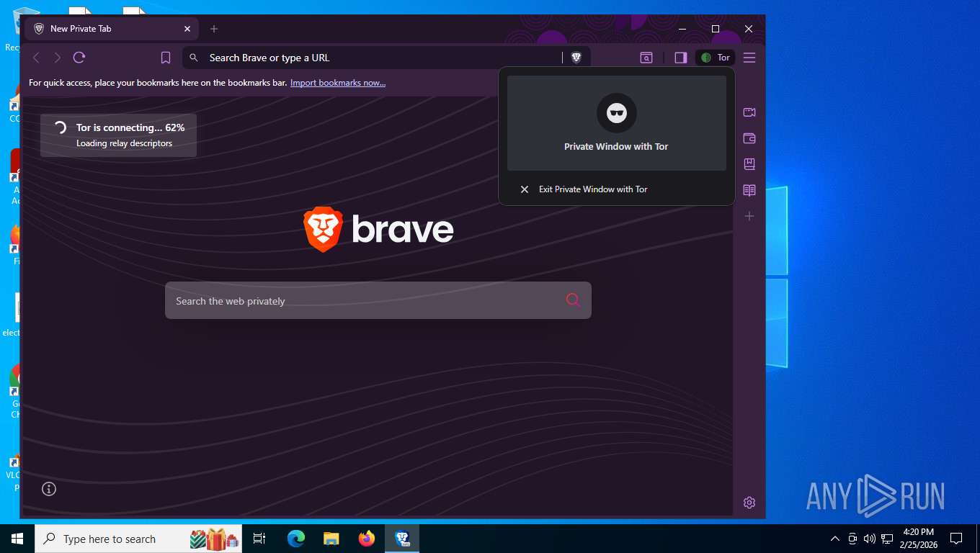Select the New Private Tab tab
This screenshot has width=980, height=553.
112,29
